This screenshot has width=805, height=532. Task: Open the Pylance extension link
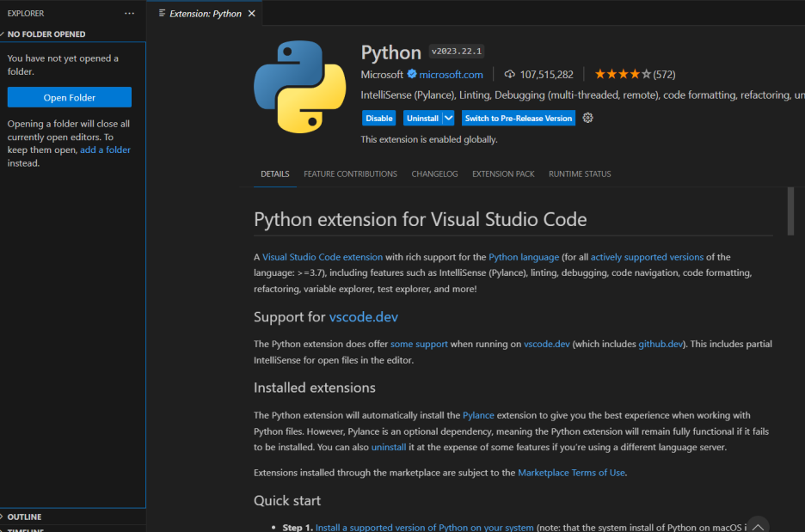point(478,415)
